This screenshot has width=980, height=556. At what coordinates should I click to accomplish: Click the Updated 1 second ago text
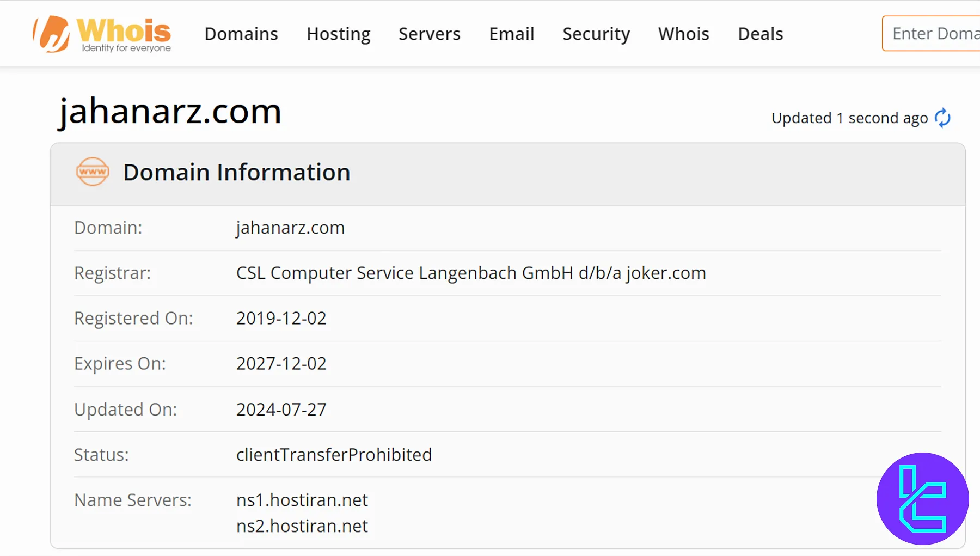click(849, 118)
